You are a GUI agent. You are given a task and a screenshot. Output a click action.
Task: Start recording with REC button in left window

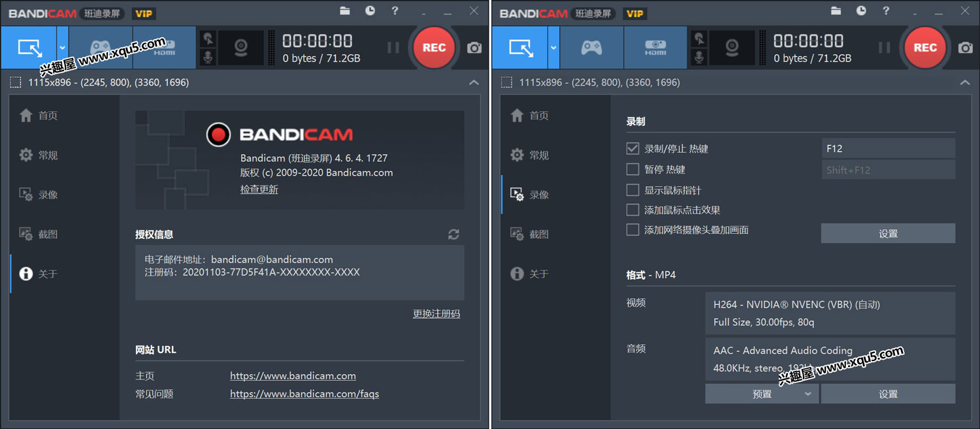tap(434, 48)
